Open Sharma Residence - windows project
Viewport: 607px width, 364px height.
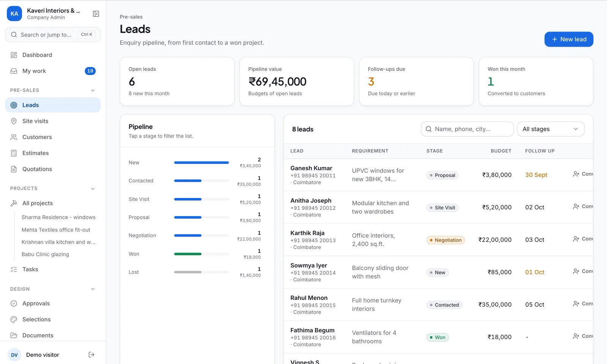(58, 217)
